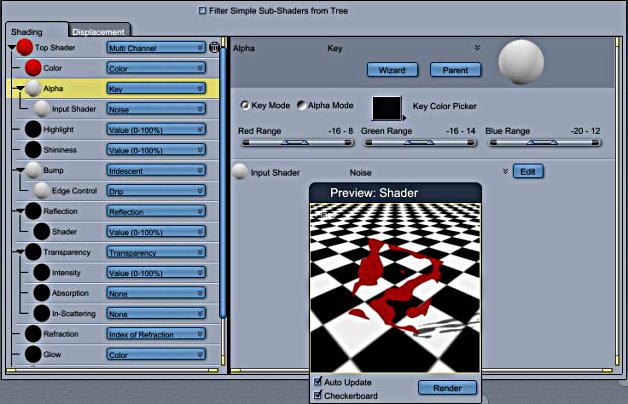Select the red Color channel sphere icon
Image resolution: width=628 pixels, height=404 pixels.
pos(32,67)
